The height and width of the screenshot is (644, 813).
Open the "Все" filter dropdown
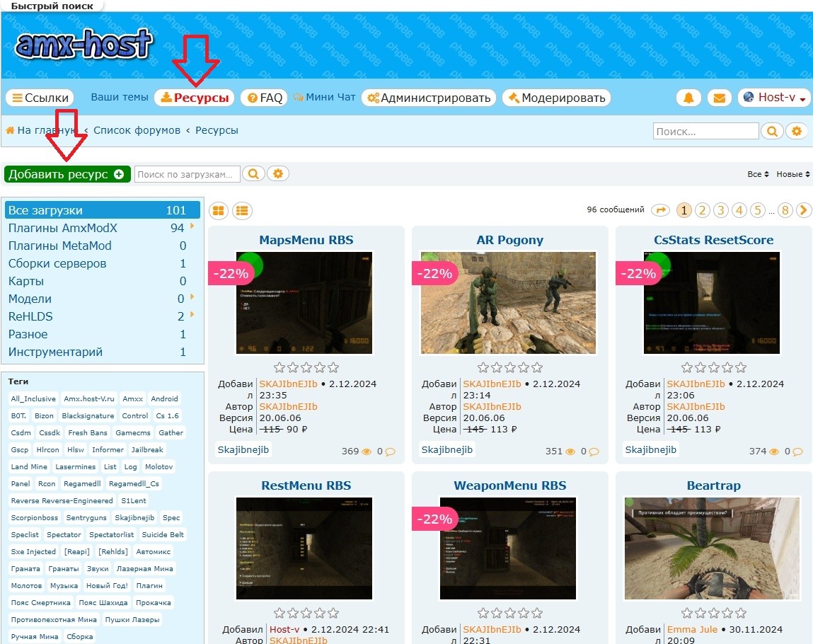tap(758, 174)
